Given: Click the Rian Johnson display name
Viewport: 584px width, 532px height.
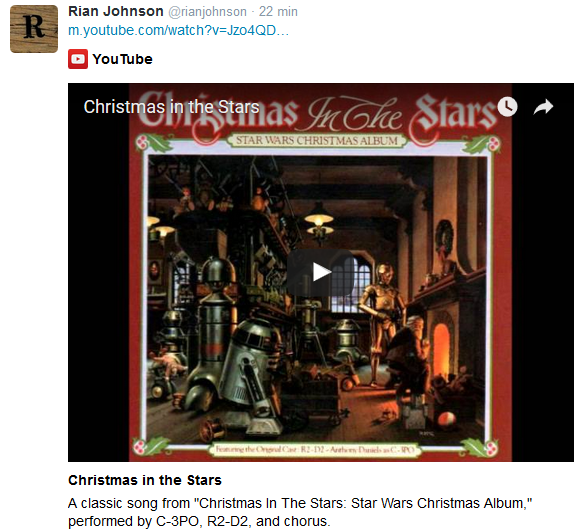Looking at the screenshot, I should tap(116, 11).
